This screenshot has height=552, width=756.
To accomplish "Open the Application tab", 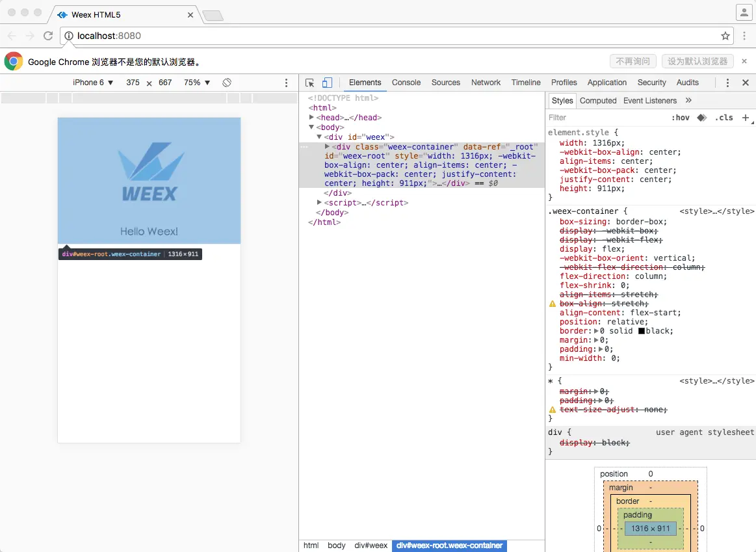I will [606, 83].
